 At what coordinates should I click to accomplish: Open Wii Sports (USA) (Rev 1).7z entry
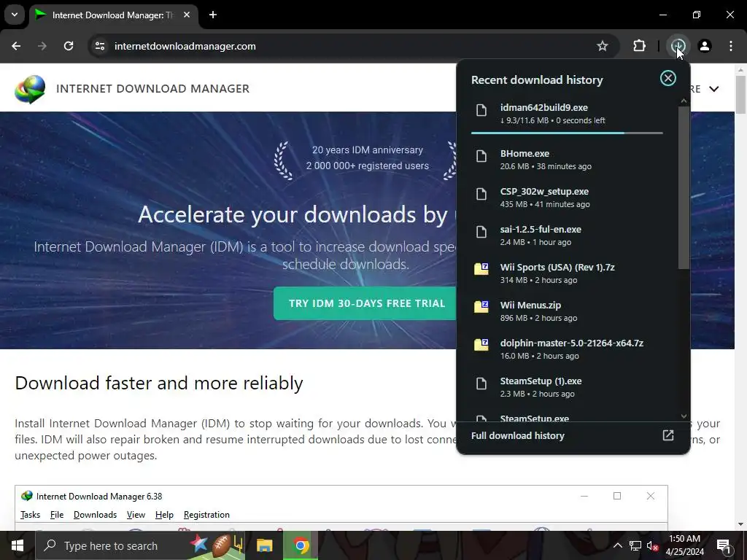(567, 273)
